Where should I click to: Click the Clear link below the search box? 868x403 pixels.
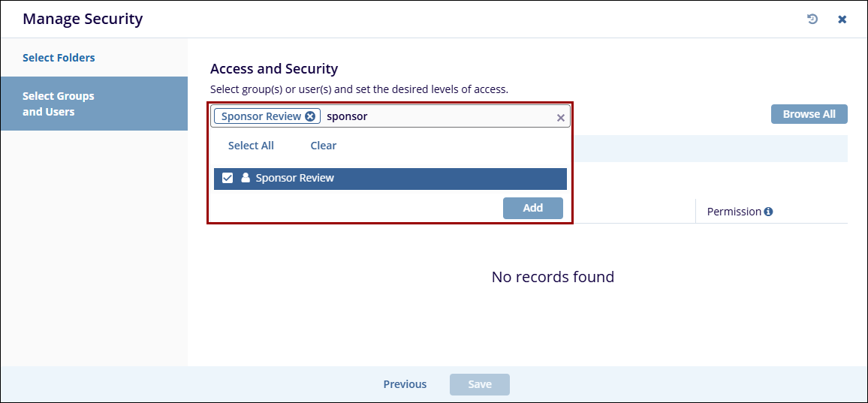pos(323,146)
